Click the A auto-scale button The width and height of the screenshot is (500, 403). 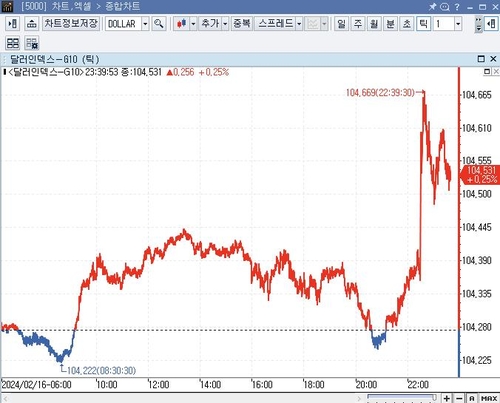coord(472,398)
